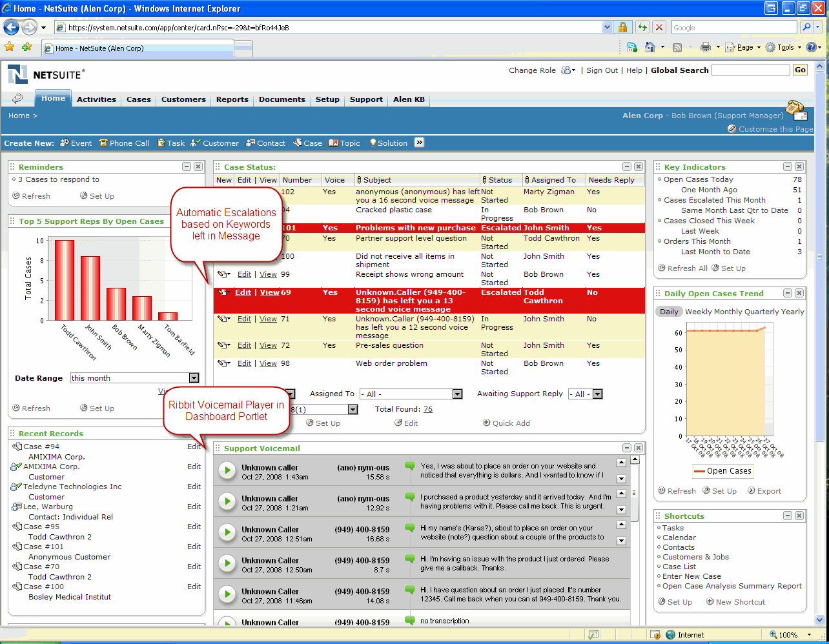
Task: Click the Total Found 76 link
Action: pos(428,409)
